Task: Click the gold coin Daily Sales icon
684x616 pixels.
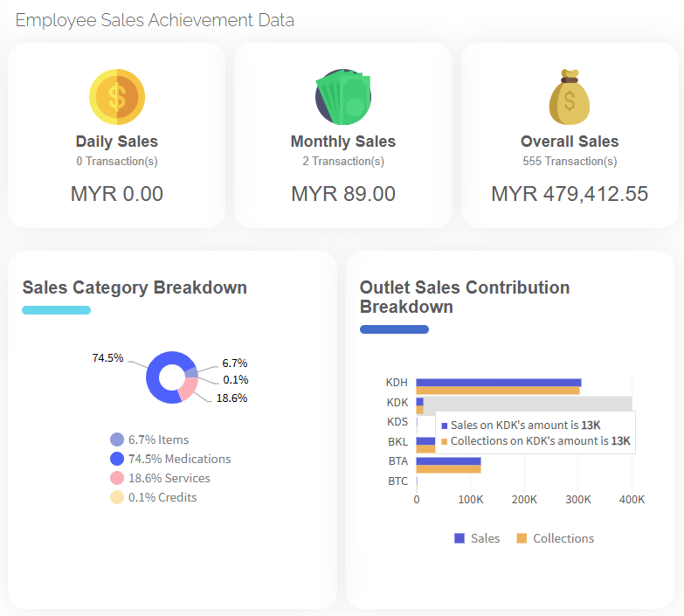Action: 116,96
